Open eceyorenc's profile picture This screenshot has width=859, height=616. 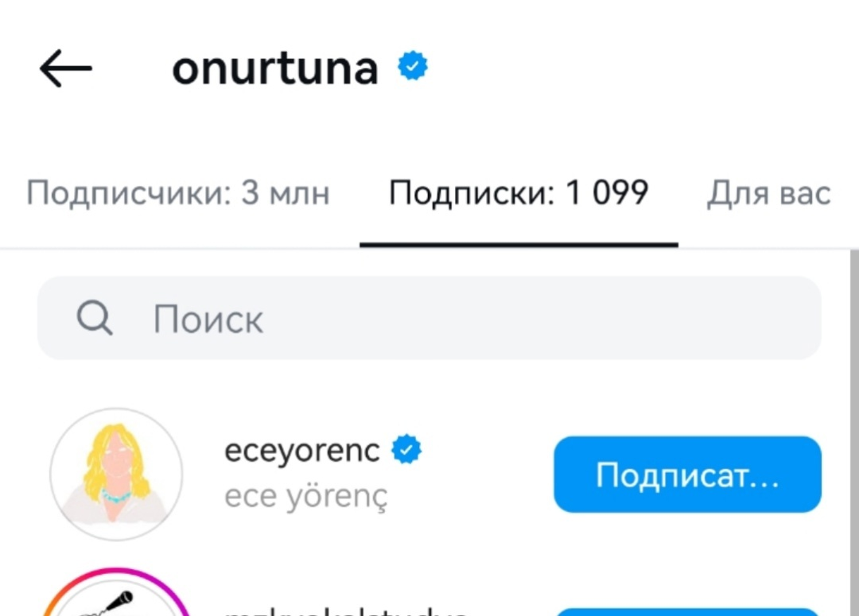pos(116,475)
